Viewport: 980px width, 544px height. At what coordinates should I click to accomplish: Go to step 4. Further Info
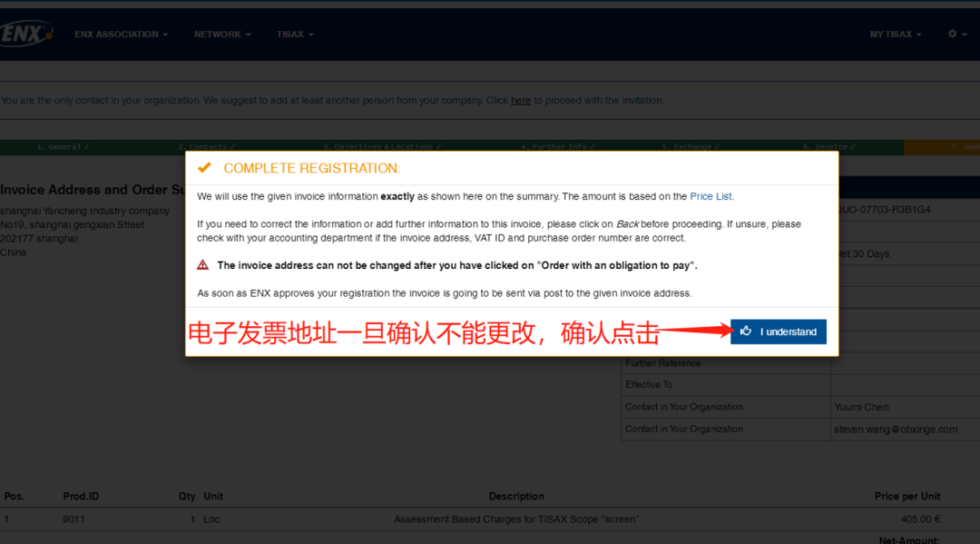(x=557, y=147)
